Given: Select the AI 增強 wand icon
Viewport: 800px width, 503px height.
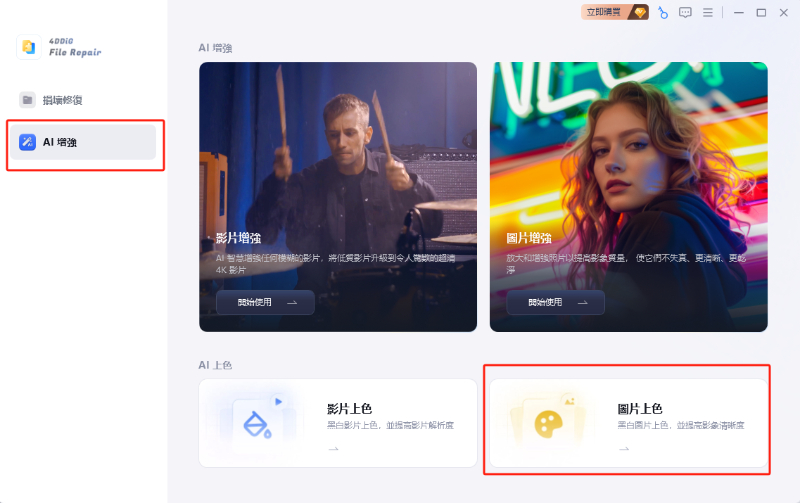Looking at the screenshot, I should (x=27, y=142).
